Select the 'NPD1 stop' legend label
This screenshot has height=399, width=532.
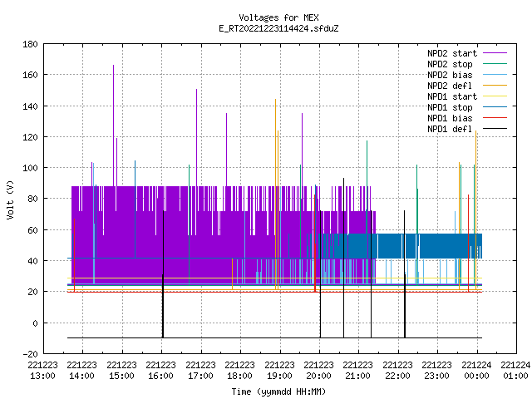click(450, 107)
